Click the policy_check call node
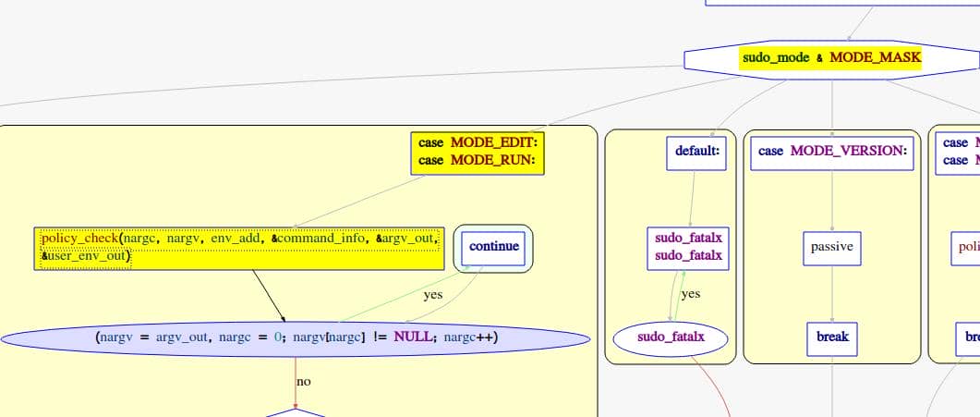980x417 pixels. [x=239, y=248]
